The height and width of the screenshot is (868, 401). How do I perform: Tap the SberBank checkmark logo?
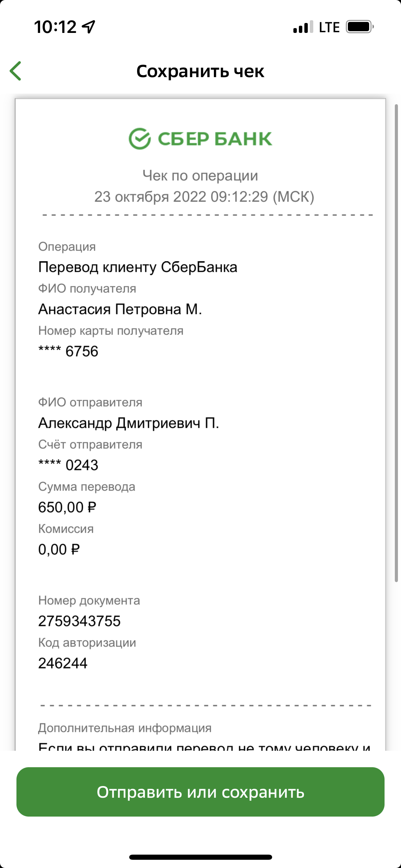pyautogui.click(x=139, y=139)
